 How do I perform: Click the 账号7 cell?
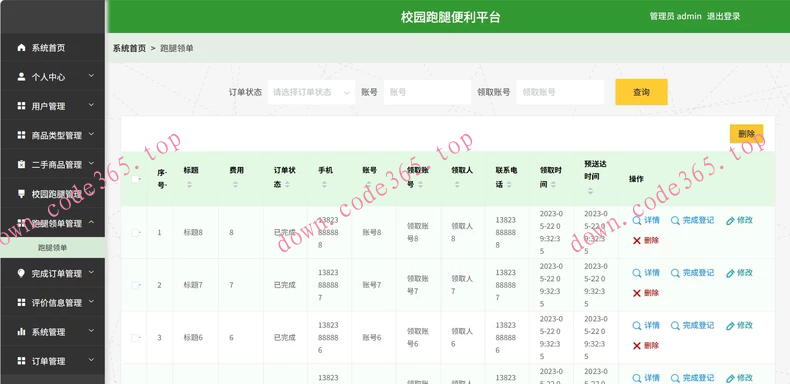(x=372, y=285)
